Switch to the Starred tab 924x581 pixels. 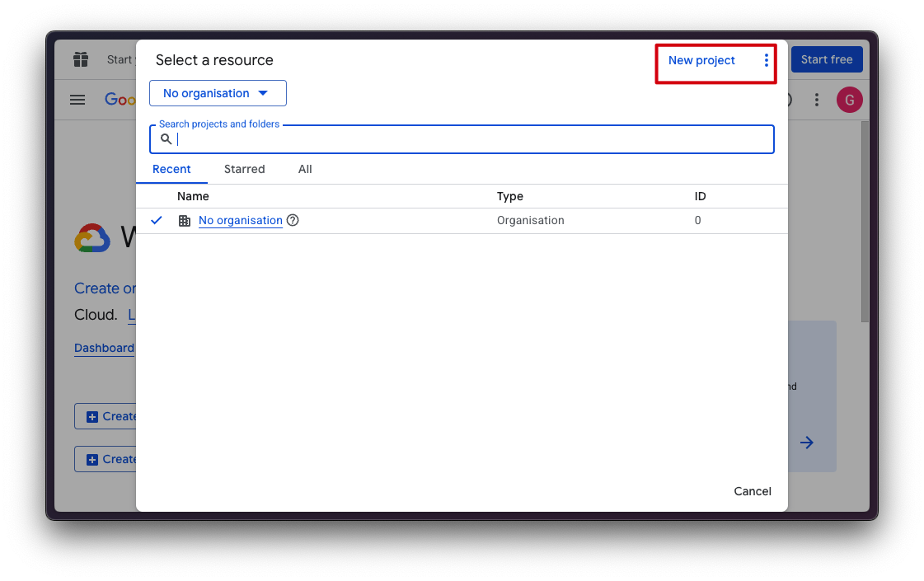[x=244, y=169]
